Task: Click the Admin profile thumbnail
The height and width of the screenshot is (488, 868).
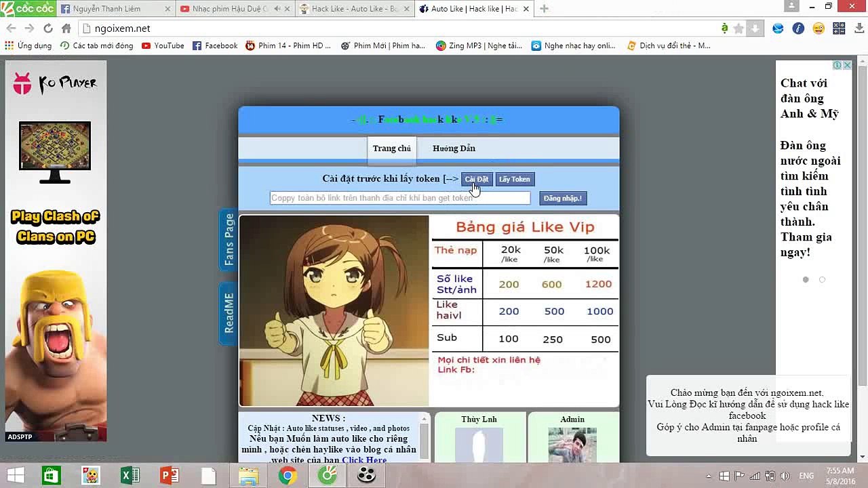Action: tap(572, 445)
